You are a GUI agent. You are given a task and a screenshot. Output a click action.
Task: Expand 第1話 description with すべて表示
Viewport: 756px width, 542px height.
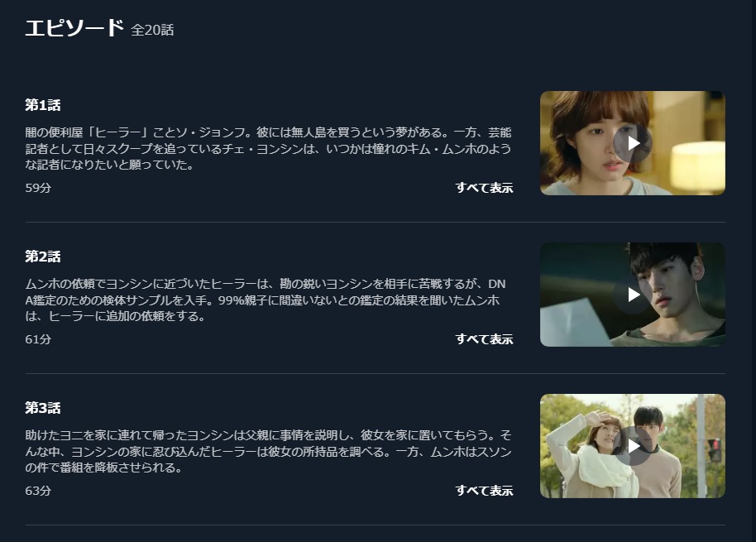click(484, 188)
